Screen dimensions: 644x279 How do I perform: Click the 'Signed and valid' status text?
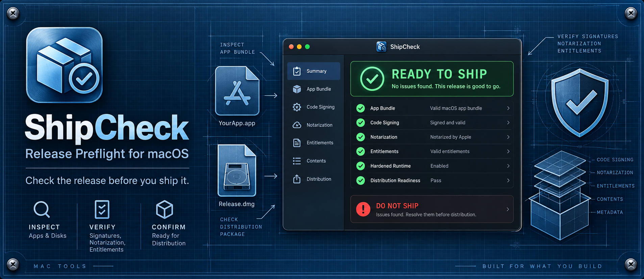448,123
